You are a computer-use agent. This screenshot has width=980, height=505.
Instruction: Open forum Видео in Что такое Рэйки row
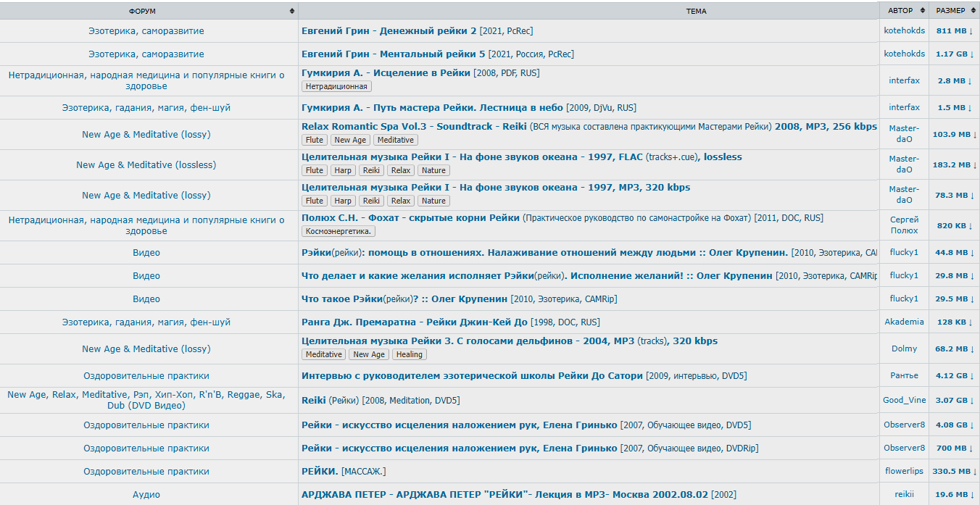(146, 299)
